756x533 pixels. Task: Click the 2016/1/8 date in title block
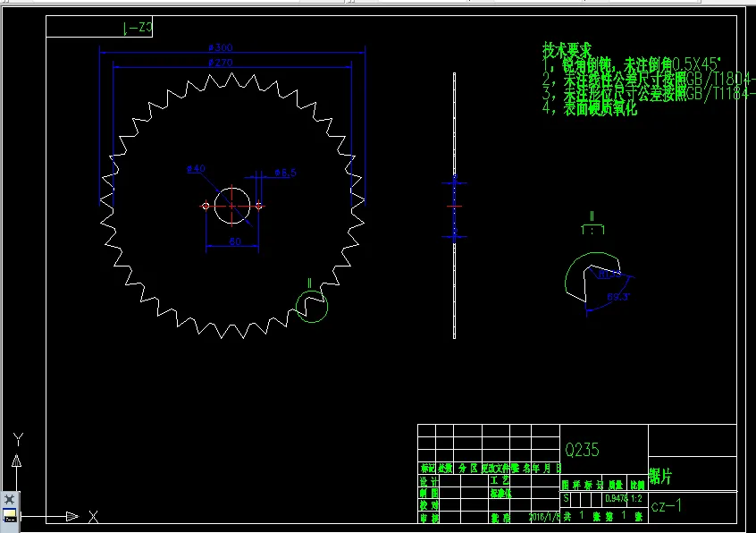point(544,517)
